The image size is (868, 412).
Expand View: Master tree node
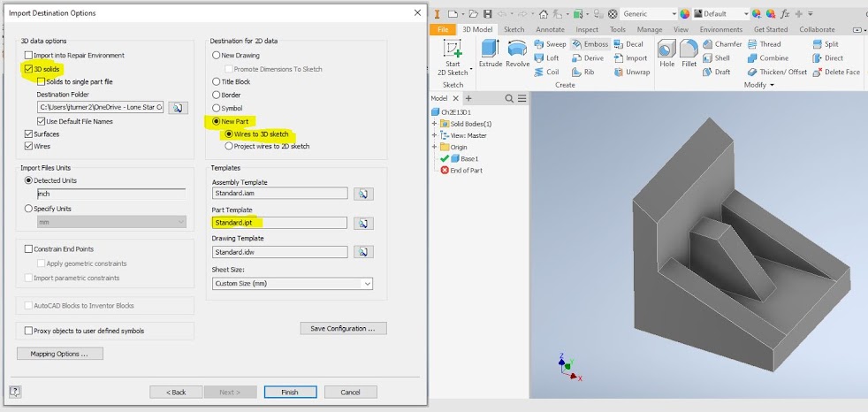(x=434, y=135)
